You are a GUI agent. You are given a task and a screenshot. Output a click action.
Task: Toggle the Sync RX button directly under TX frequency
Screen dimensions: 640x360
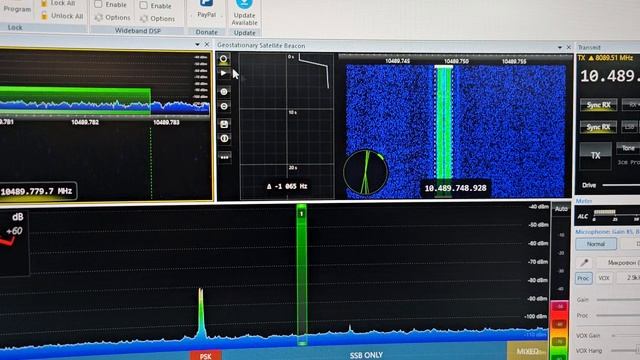coord(598,105)
